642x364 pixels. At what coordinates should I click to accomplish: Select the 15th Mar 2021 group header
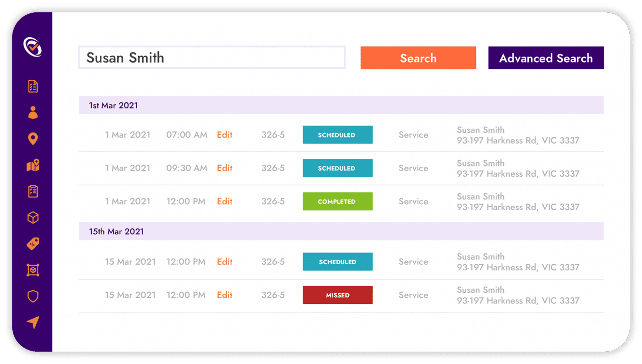(341, 231)
